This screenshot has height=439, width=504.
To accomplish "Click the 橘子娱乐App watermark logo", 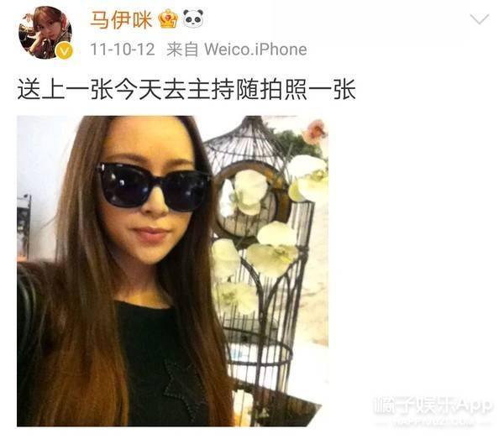I will [x=433, y=406].
